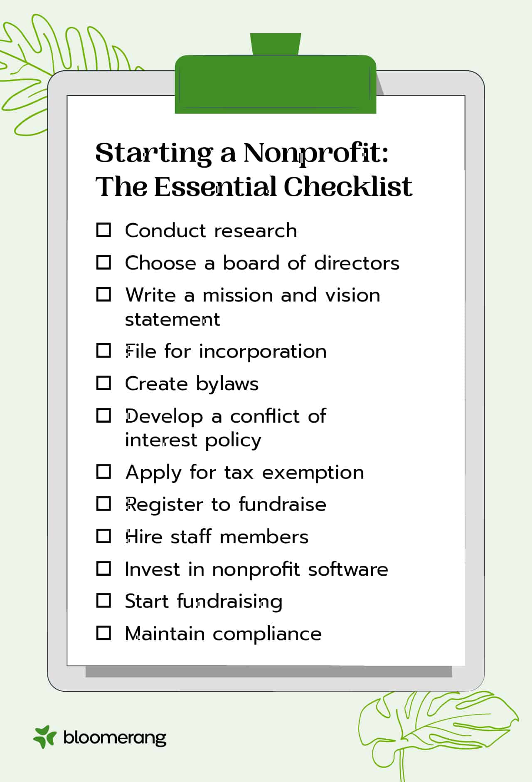
Task: Toggle the "Apply for tax exemption" checkbox
Action: coord(103,472)
